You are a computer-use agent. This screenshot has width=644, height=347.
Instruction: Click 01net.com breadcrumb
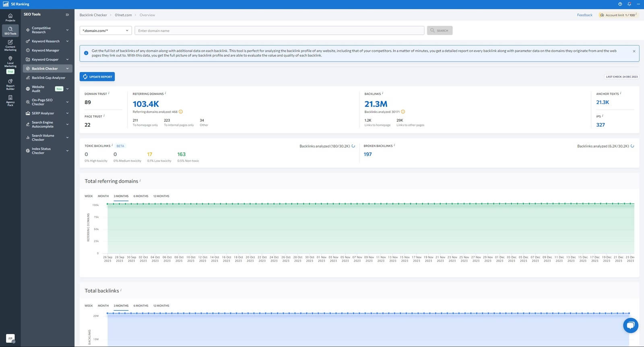click(x=123, y=15)
